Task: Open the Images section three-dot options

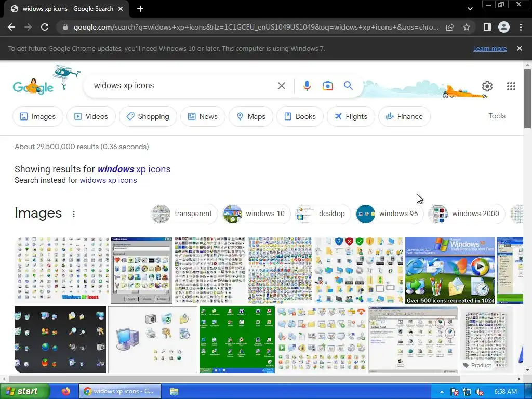Action: click(74, 214)
